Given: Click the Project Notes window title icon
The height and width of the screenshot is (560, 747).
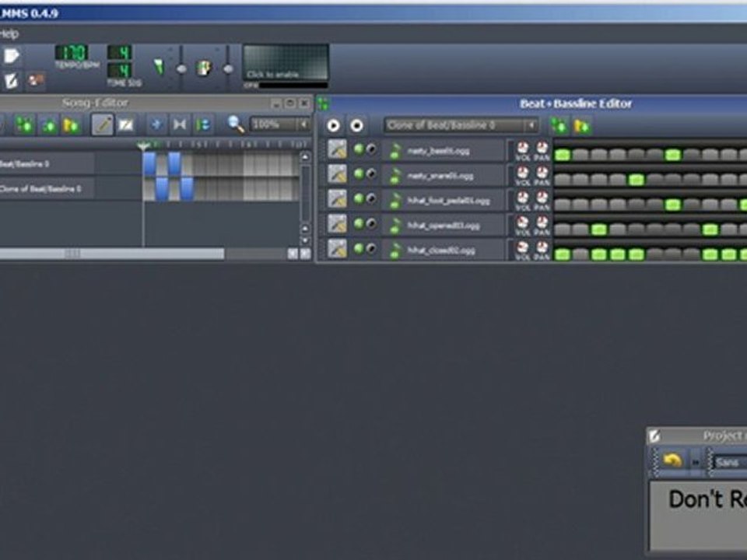Looking at the screenshot, I should [x=654, y=436].
